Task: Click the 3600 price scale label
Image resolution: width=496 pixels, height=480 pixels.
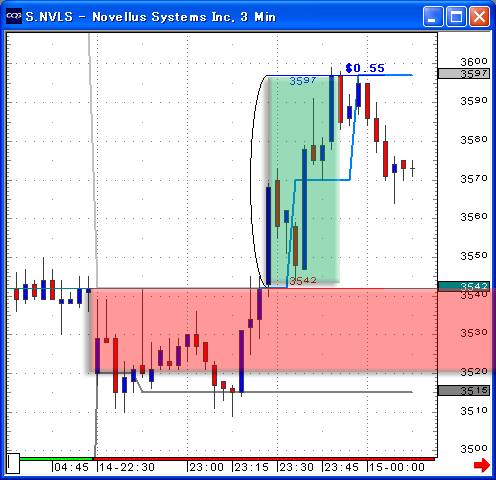Action: coord(474,62)
